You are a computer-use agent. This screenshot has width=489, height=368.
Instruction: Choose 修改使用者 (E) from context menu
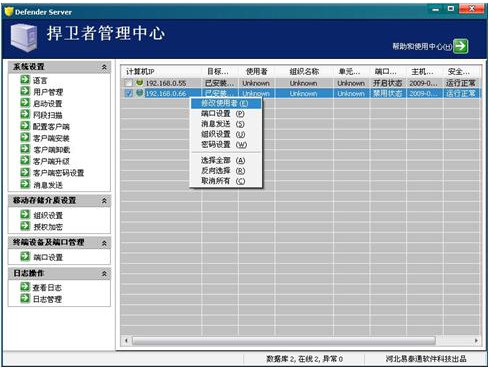click(226, 103)
